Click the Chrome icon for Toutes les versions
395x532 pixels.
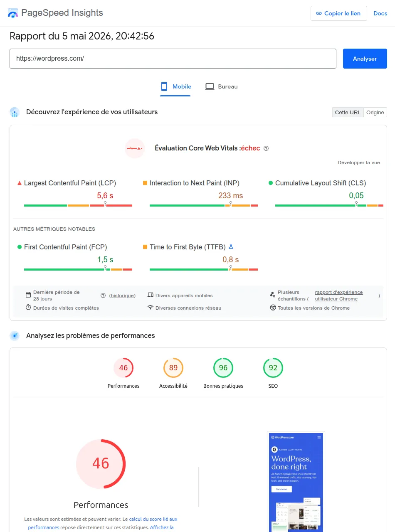coord(273,308)
